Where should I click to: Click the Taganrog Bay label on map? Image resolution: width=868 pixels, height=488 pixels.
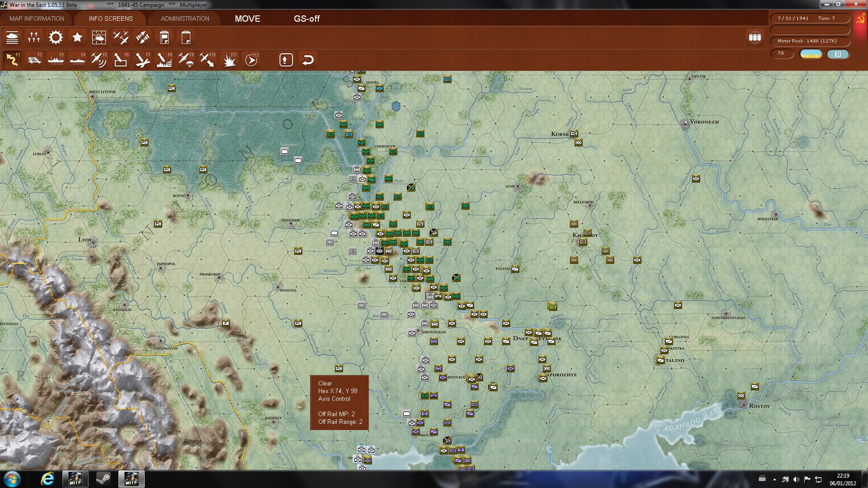pos(686,421)
